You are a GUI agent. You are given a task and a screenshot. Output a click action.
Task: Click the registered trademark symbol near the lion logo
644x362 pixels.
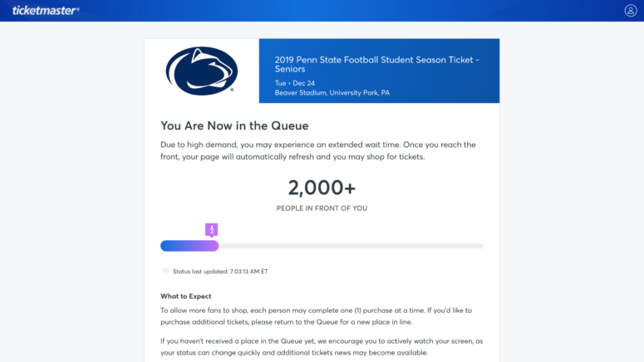click(232, 90)
